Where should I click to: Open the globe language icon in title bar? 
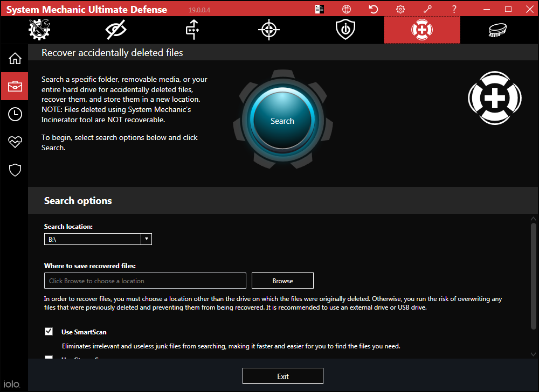coord(347,9)
